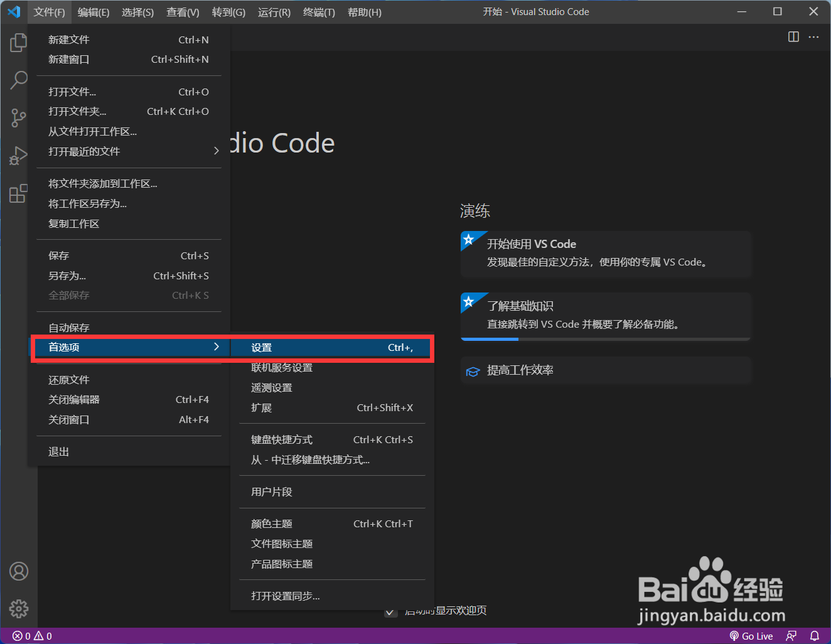Select 从文件打开工作区... entry
Screen dimensions: 831x644
(129, 131)
